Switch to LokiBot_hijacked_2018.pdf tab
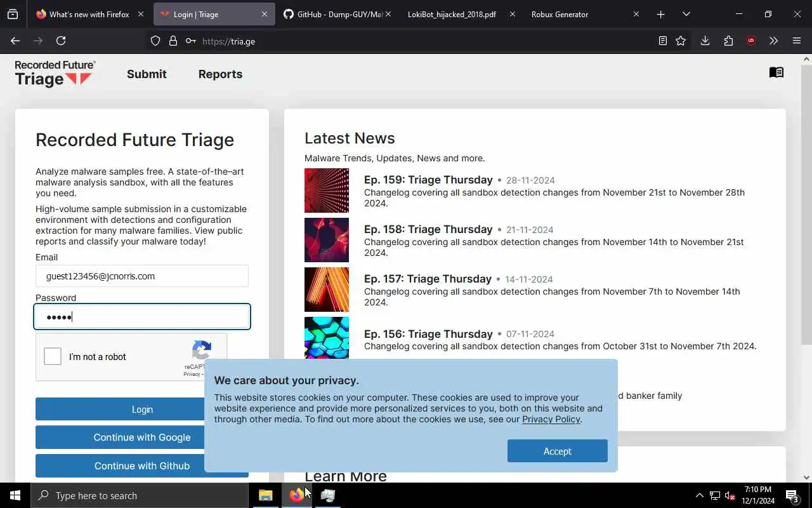Image resolution: width=812 pixels, height=508 pixels. tap(452, 14)
